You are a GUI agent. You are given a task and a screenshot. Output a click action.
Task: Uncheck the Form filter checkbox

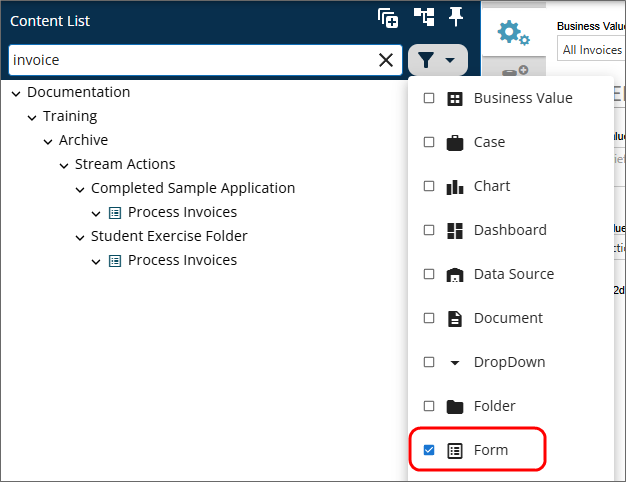[429, 450]
